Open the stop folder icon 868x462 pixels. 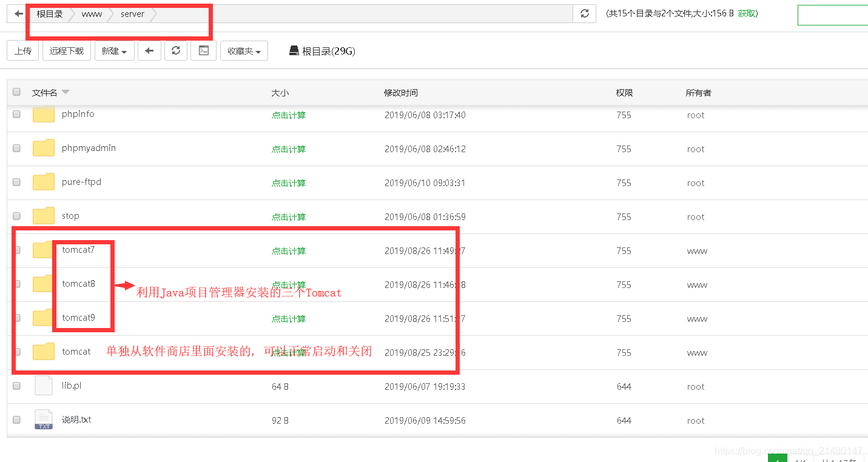click(x=43, y=216)
